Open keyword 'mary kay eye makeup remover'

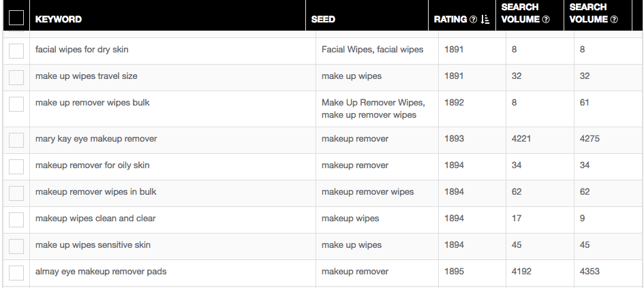[x=96, y=139]
